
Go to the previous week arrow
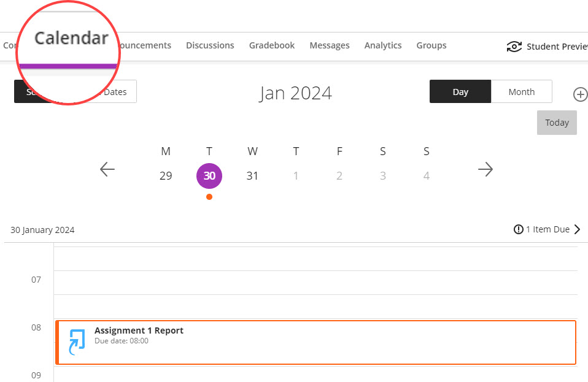[107, 169]
